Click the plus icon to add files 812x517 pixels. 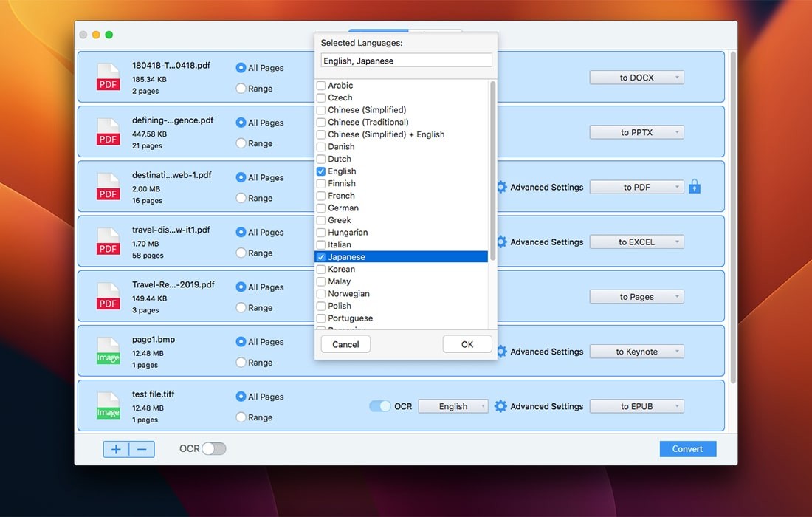coord(116,449)
